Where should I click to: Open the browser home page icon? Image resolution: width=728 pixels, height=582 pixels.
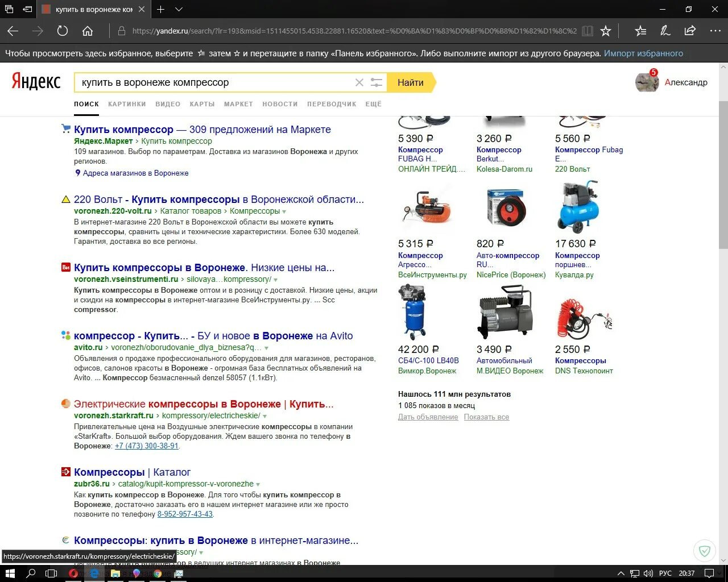click(x=88, y=31)
